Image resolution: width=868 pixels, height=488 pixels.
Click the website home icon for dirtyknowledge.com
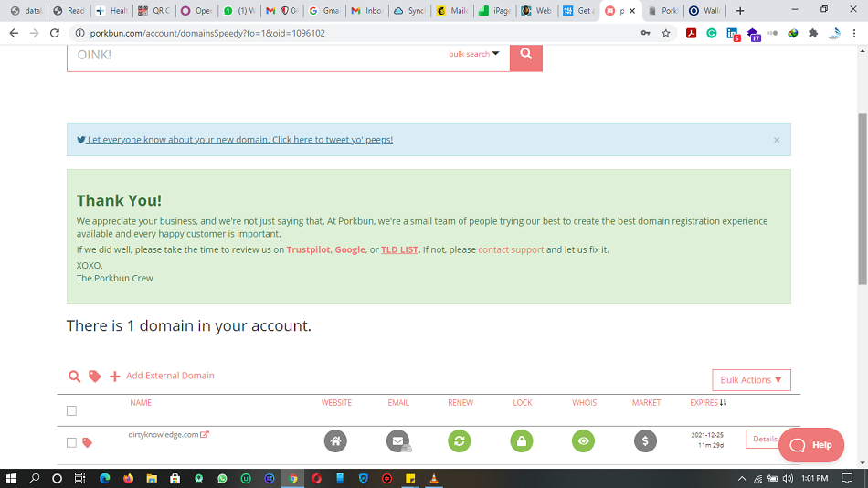[x=335, y=441]
